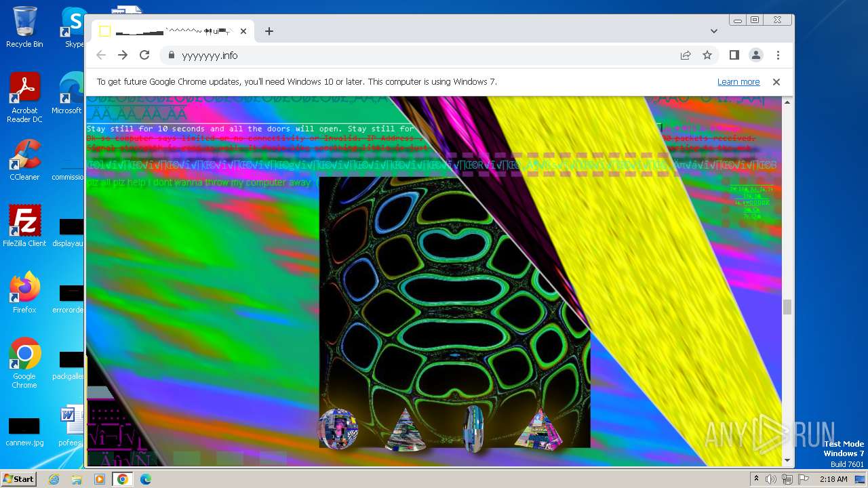Click the green 'plz all plz help' text
Viewport: 868px width, 488px height.
coord(199,182)
